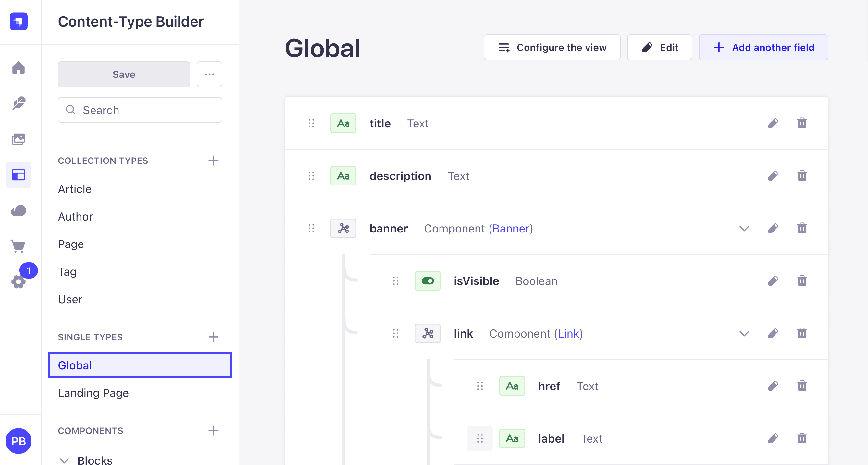Select the Article collection type
The height and width of the screenshot is (465, 868).
75,189
